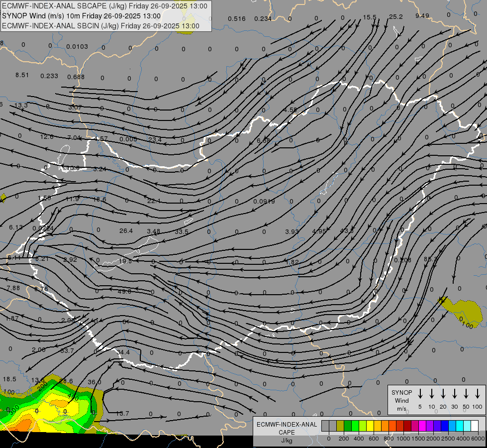Click the 30 m/s wind legend arrow

454,394
